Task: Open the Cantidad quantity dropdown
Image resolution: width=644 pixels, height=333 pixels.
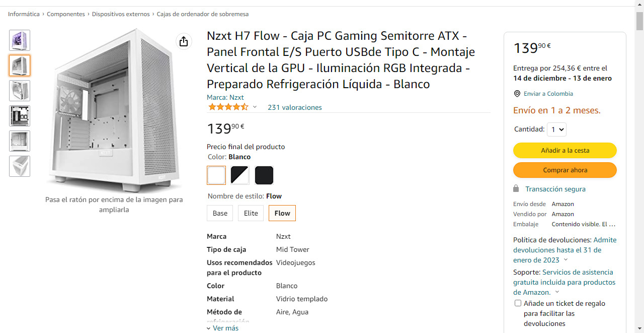Action: [x=556, y=129]
